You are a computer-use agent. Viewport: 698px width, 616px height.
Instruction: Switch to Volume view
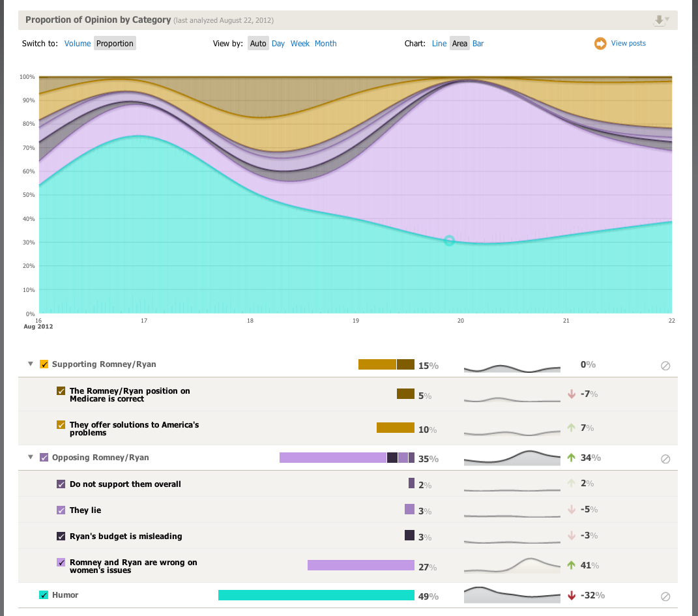pos(78,44)
